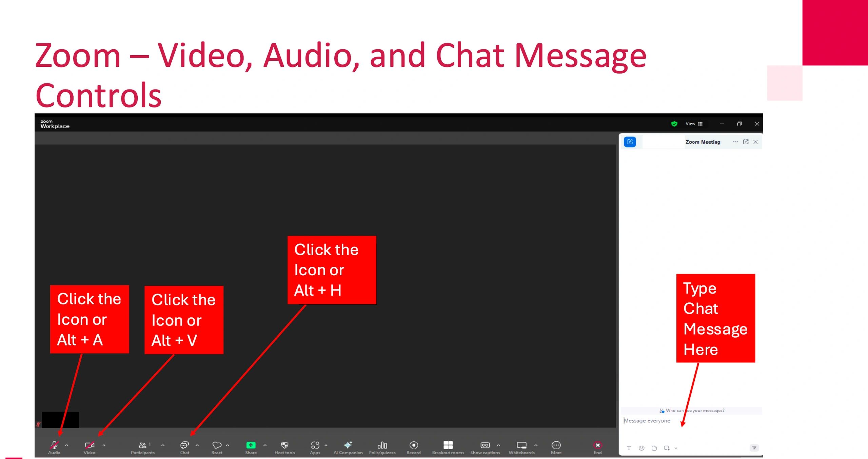Expand audio options arrow next to Audio
This screenshot has height=459, width=868.
click(67, 445)
